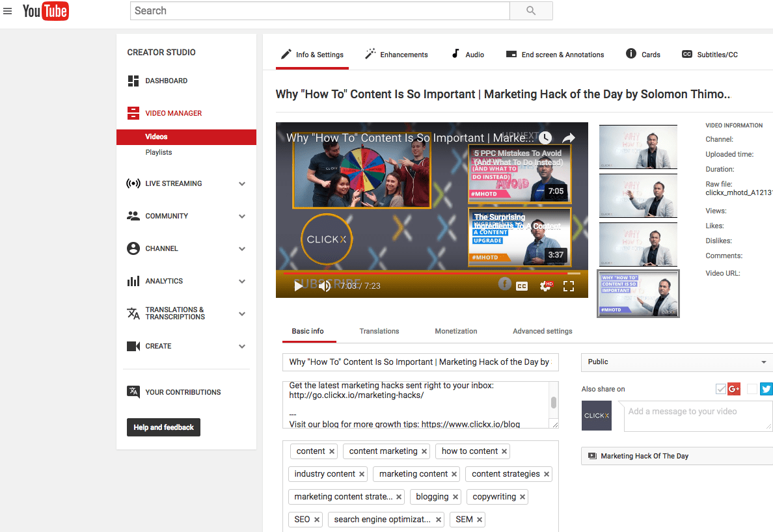Image resolution: width=773 pixels, height=532 pixels.
Task: Remove the 'SEO' tag
Action: [x=316, y=520]
